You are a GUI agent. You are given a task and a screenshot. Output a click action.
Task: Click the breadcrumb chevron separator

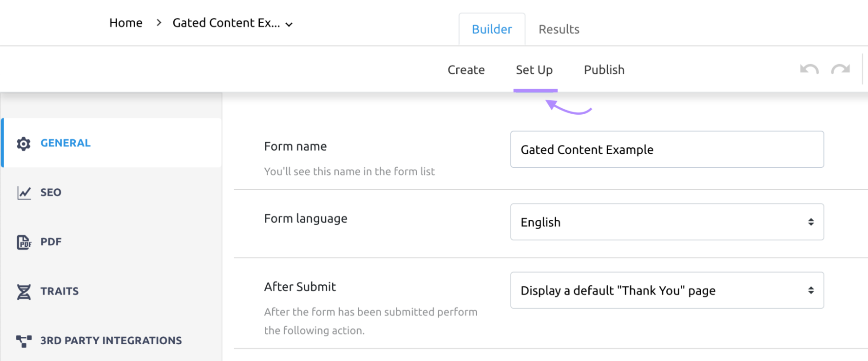[159, 23]
